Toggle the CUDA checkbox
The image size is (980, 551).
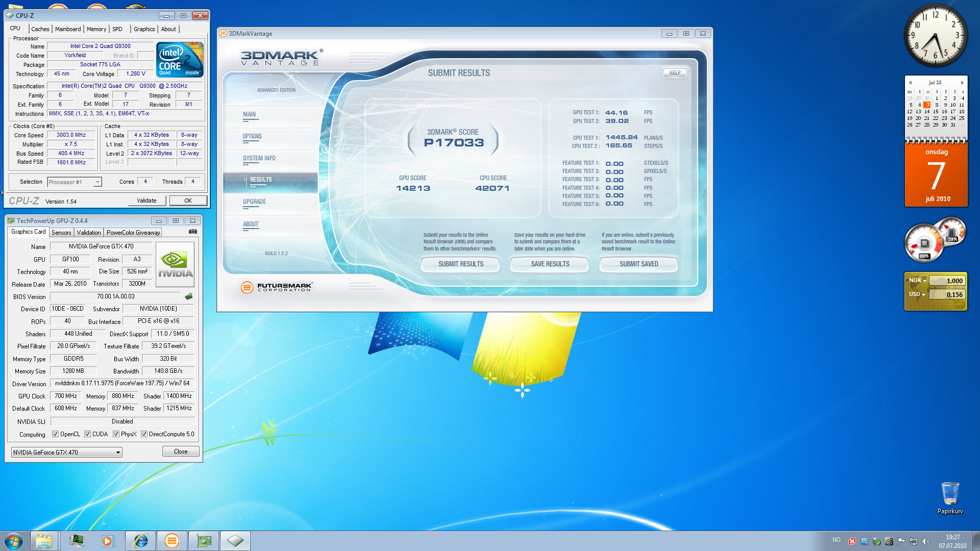point(88,434)
